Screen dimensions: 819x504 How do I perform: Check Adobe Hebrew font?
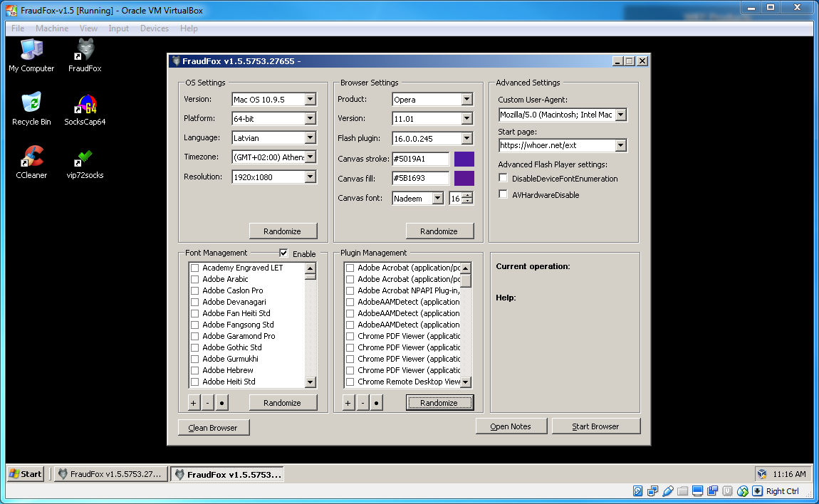195,370
